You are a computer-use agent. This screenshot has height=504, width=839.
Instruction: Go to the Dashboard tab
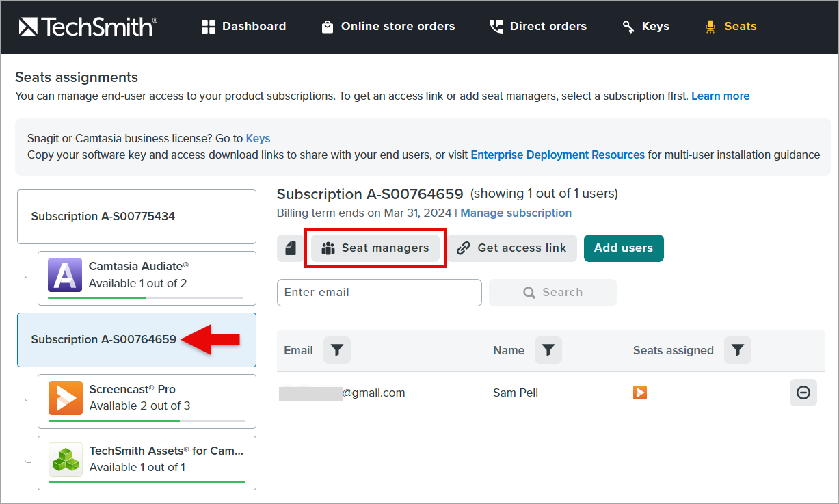tap(244, 27)
